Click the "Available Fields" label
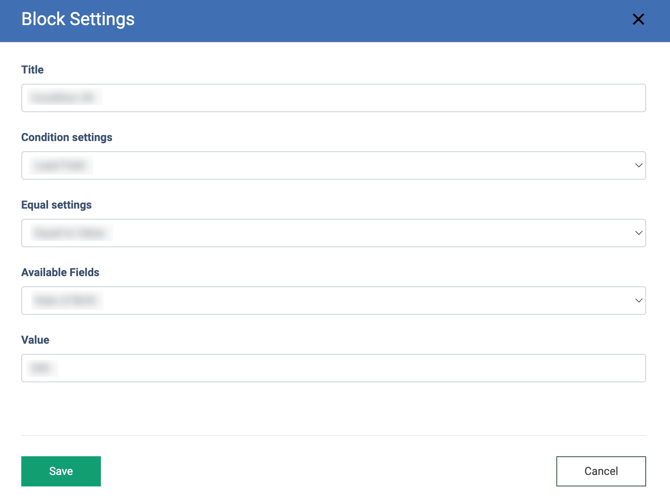Viewport: 670px width, 503px height. click(60, 272)
